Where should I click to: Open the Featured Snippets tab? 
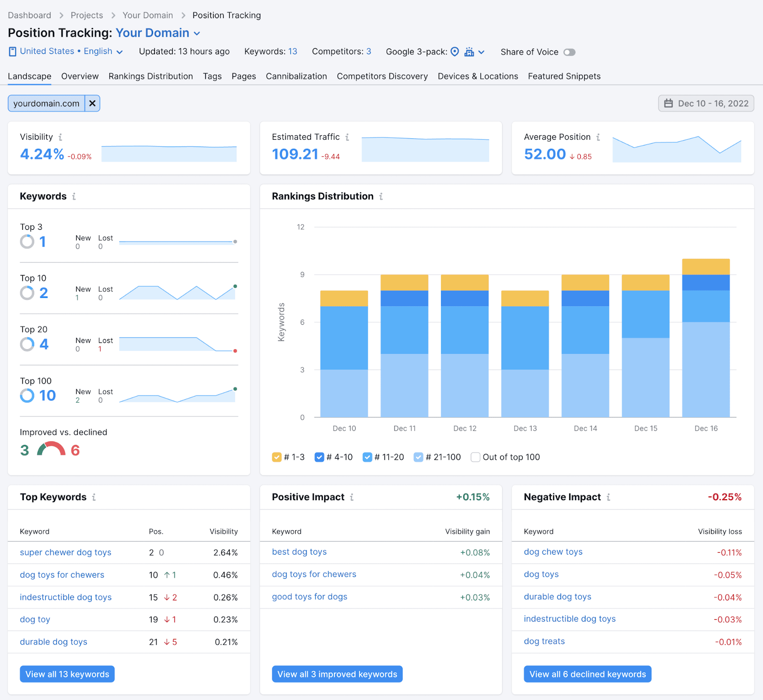(564, 76)
